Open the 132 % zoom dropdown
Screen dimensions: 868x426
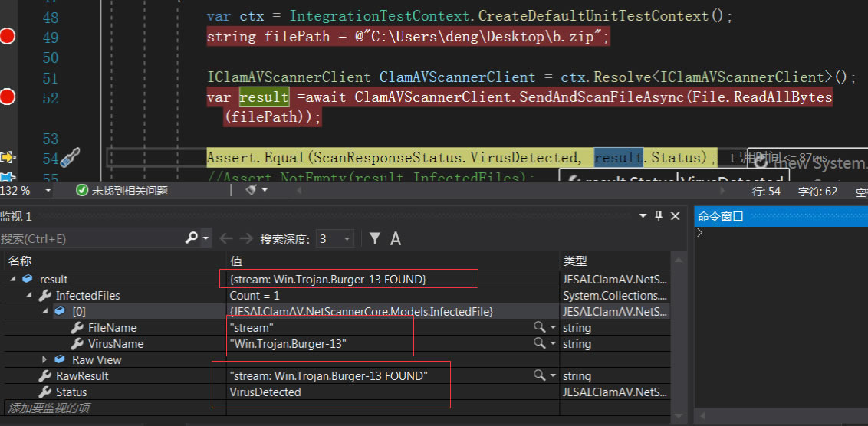click(x=47, y=191)
